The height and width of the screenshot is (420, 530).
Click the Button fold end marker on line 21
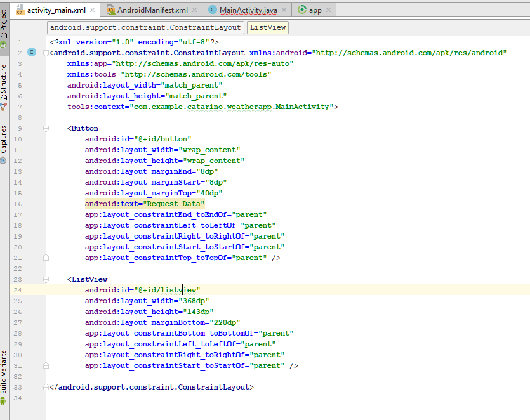46,258
